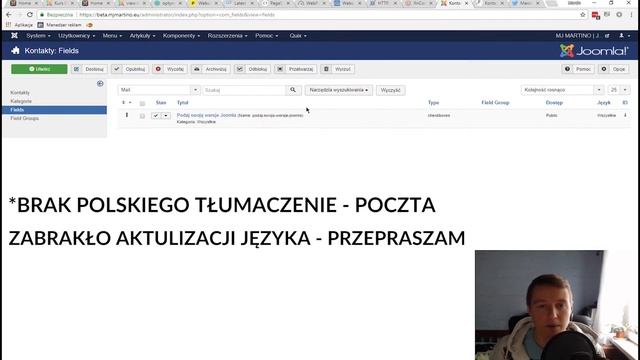
Task: Click the ordering sort arrows column header
Action: 127,102
